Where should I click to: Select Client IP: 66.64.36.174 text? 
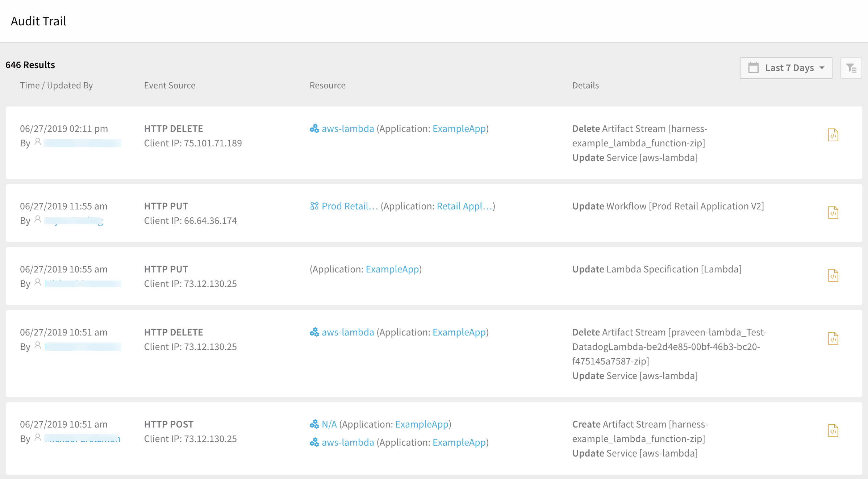tap(190, 221)
